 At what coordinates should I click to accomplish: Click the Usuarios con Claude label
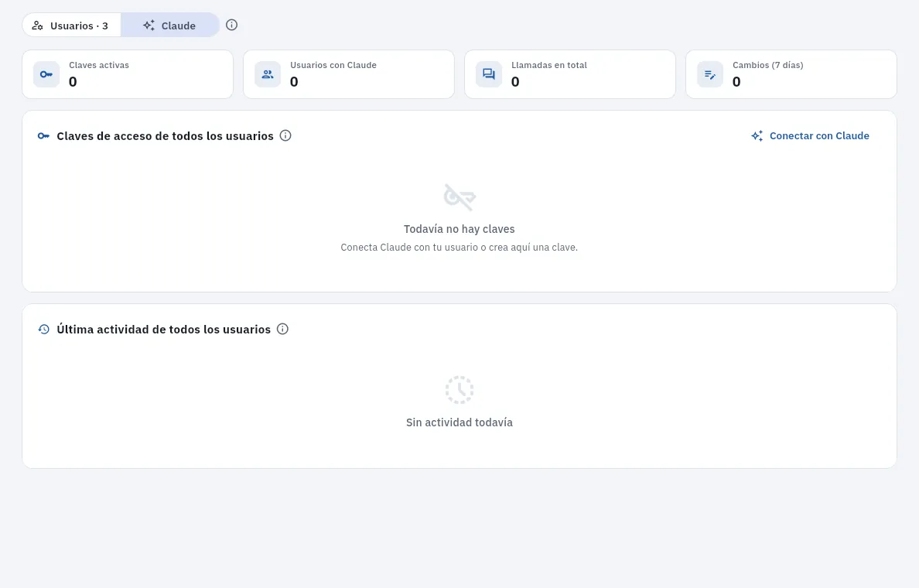click(333, 65)
